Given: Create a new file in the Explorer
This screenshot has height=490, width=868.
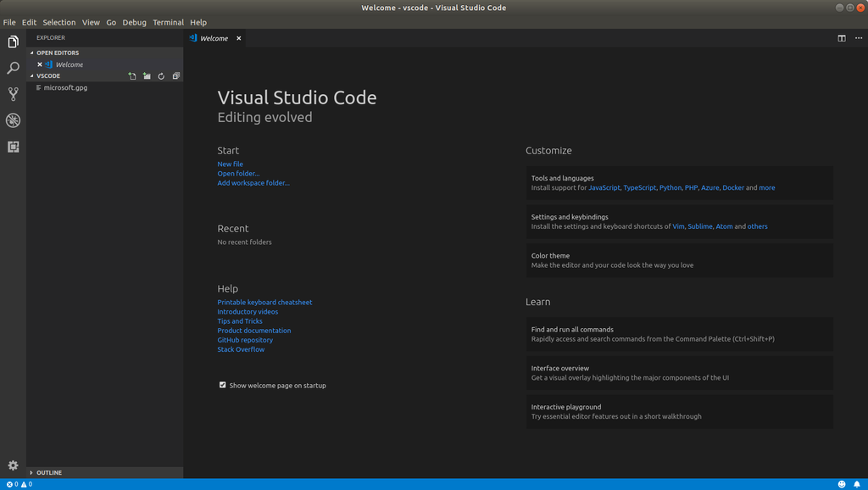Looking at the screenshot, I should pyautogui.click(x=132, y=75).
